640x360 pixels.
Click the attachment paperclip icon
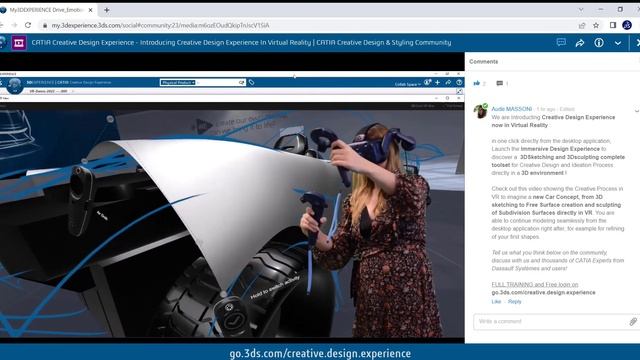633,322
